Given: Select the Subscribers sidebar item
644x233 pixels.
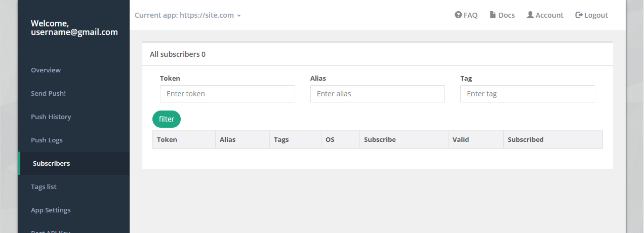Looking at the screenshot, I should pyautogui.click(x=51, y=163).
